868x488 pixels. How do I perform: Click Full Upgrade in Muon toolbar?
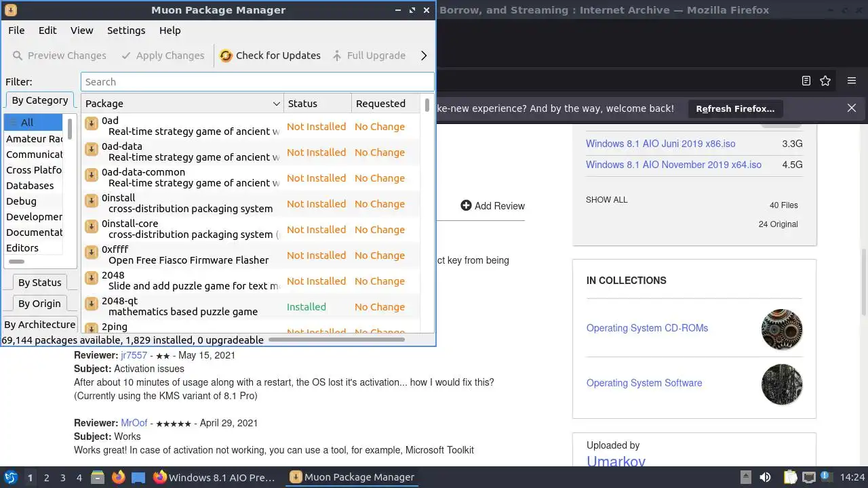coord(369,56)
